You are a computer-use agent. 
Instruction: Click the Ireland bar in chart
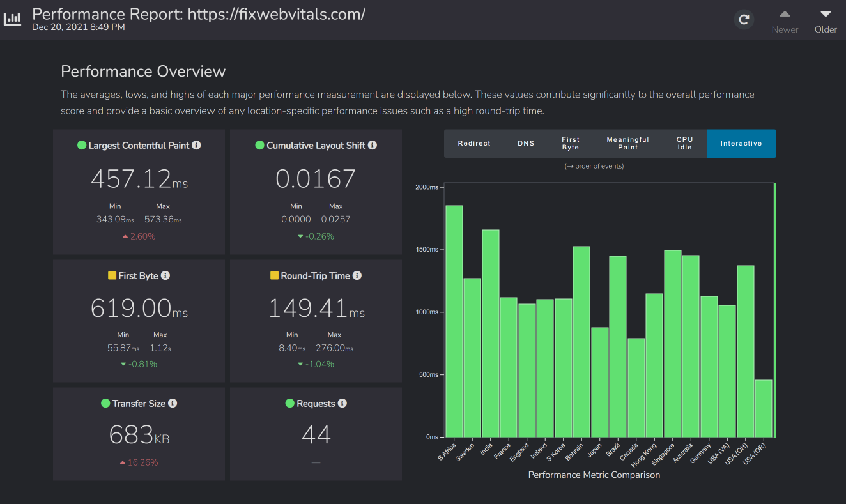pos(545,369)
